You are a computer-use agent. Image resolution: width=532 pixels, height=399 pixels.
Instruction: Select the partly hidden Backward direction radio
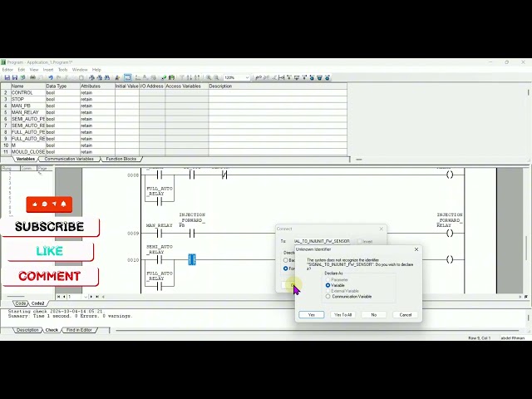point(286,260)
